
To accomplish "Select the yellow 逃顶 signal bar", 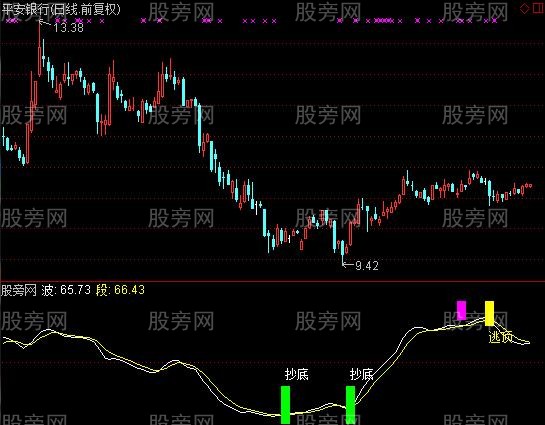I will click(489, 313).
